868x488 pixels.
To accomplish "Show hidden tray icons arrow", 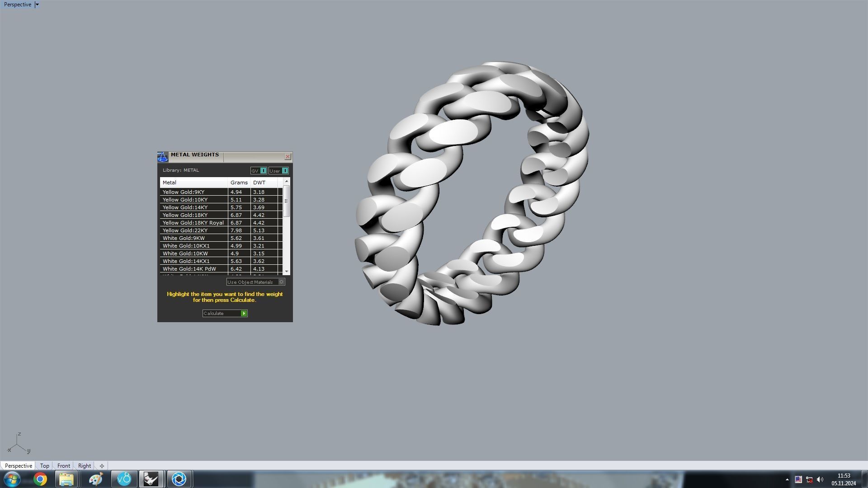I will 787,479.
